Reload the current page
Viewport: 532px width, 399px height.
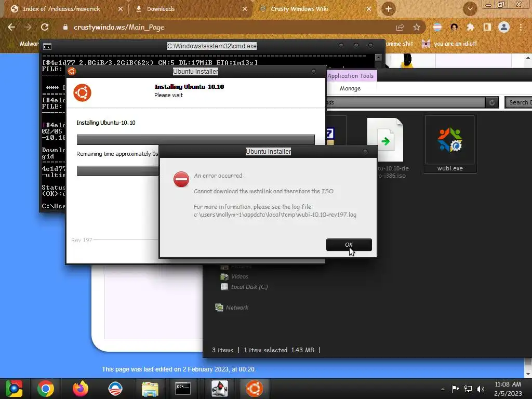coord(45,27)
